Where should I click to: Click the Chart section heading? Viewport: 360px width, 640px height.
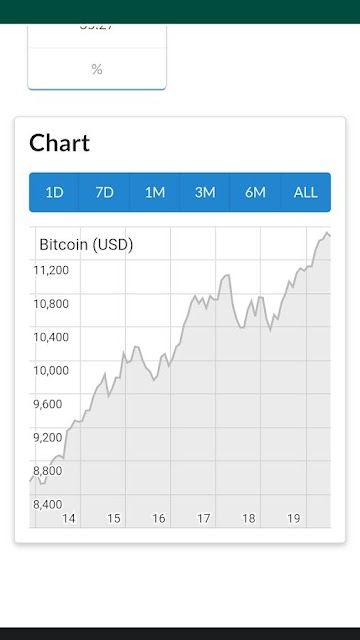tap(60, 143)
